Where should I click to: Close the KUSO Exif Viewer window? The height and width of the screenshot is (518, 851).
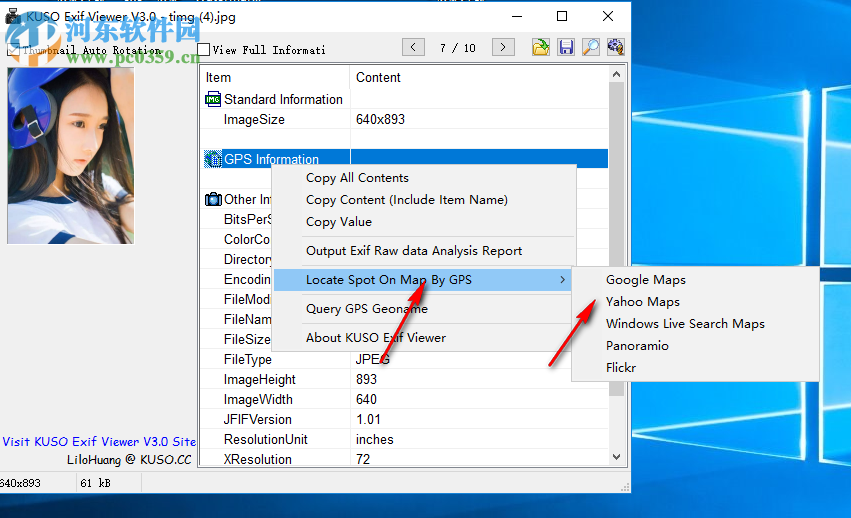coord(608,16)
